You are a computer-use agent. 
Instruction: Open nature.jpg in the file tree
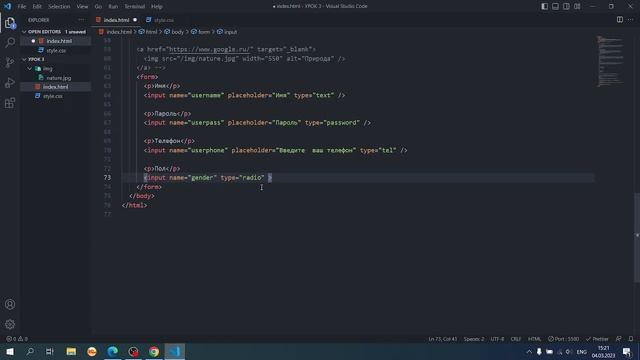coord(59,78)
